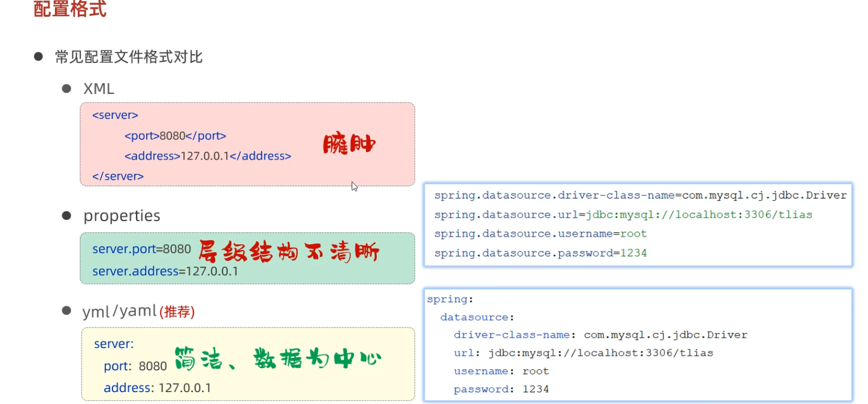
Task: Click the yaml datasource: key
Action: 477,317
